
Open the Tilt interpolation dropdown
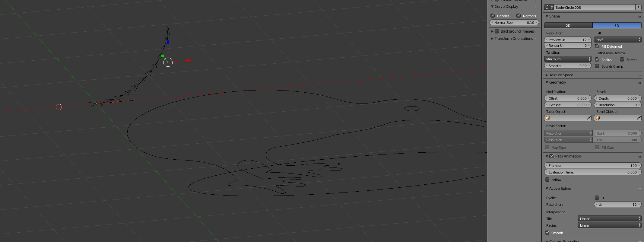pyautogui.click(x=609, y=219)
